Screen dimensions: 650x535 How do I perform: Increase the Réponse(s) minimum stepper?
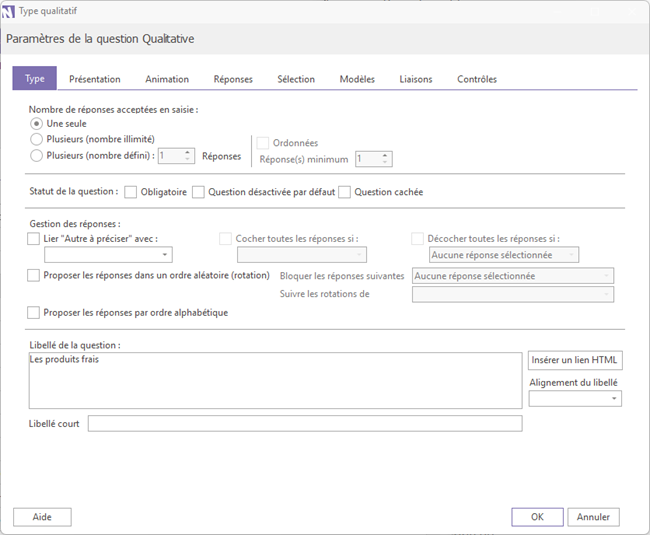(x=385, y=155)
